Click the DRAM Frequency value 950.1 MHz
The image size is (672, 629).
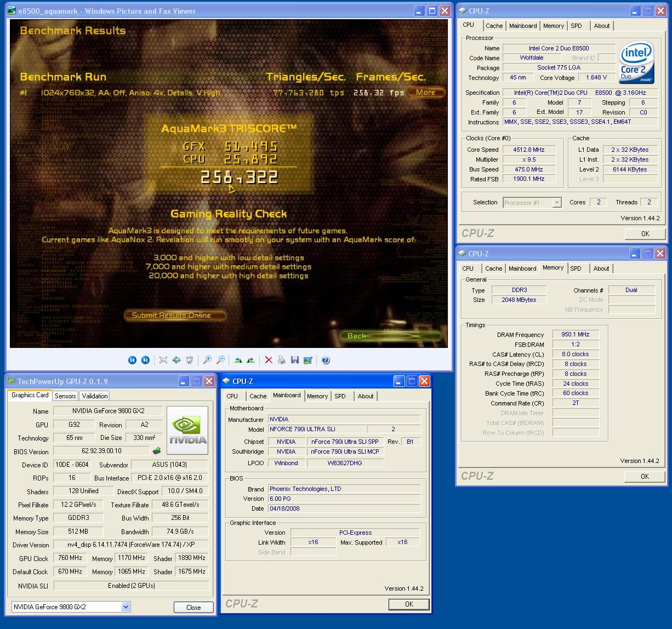point(575,334)
